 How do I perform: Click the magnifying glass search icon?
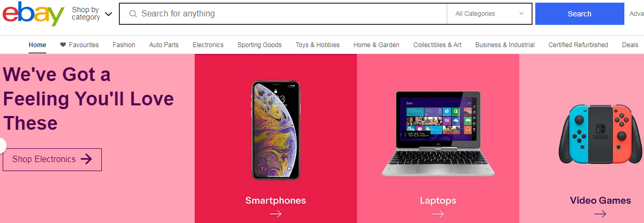(133, 14)
